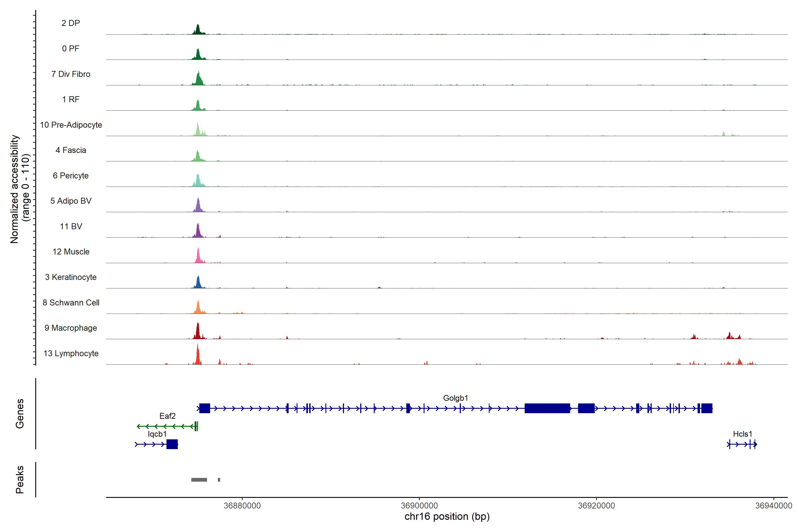This screenshot has height=532, width=798.
Task: Click the largest Golgb1 exon block
Action: 547,408
